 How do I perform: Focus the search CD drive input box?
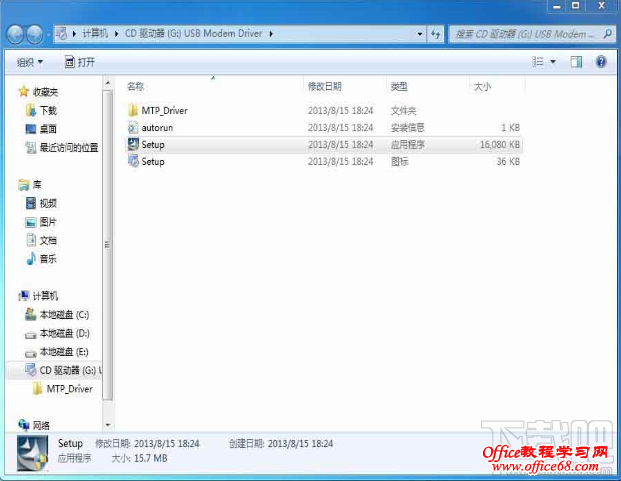(x=532, y=34)
